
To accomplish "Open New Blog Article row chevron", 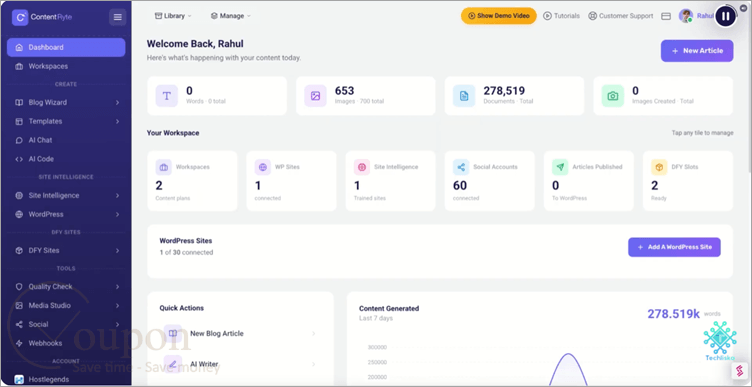I will (x=314, y=333).
